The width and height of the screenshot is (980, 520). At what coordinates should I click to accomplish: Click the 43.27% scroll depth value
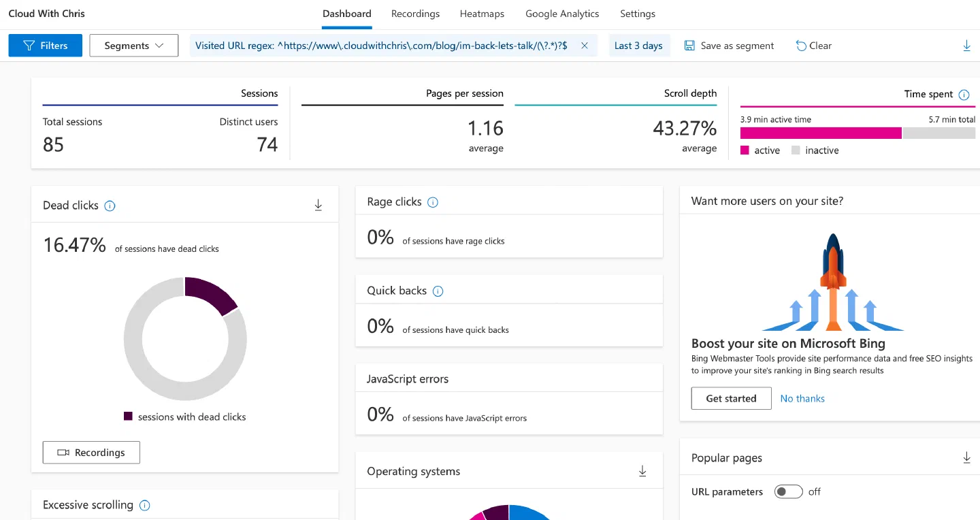pyautogui.click(x=685, y=128)
